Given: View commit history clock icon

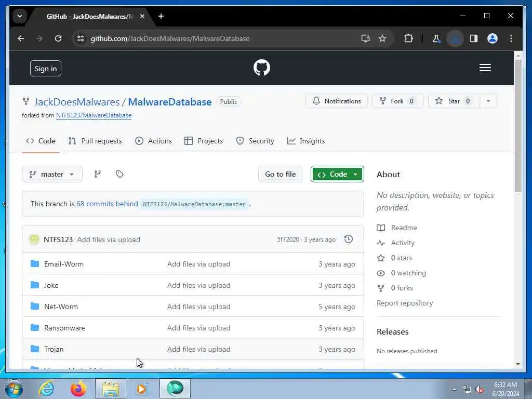Looking at the screenshot, I should tap(349, 239).
